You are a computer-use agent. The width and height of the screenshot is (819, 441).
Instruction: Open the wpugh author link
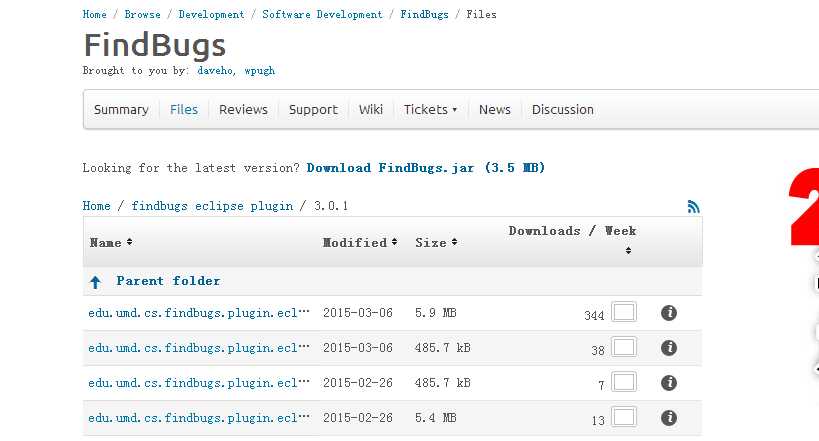tap(260, 71)
